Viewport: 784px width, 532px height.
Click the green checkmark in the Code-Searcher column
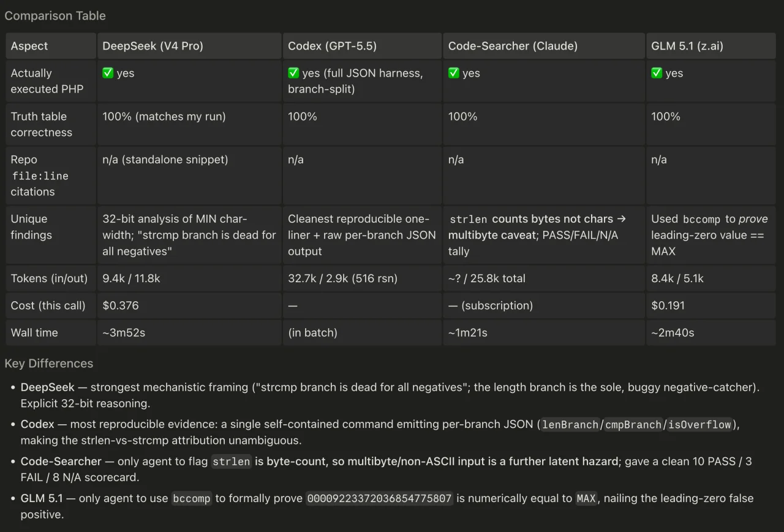454,73
